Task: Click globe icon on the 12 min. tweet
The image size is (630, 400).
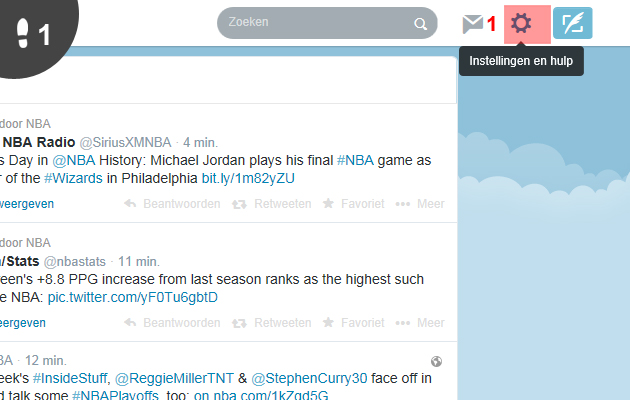Action: 436,361
